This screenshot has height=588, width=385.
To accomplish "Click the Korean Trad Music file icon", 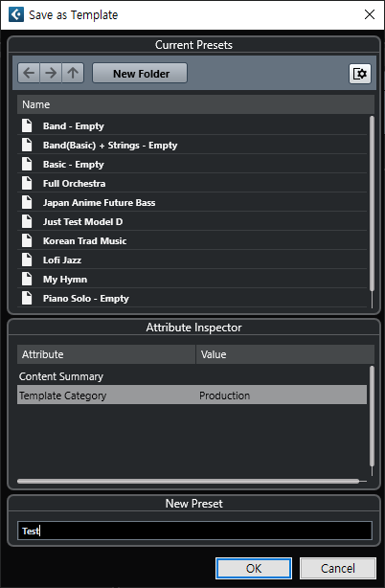I will click(x=27, y=240).
